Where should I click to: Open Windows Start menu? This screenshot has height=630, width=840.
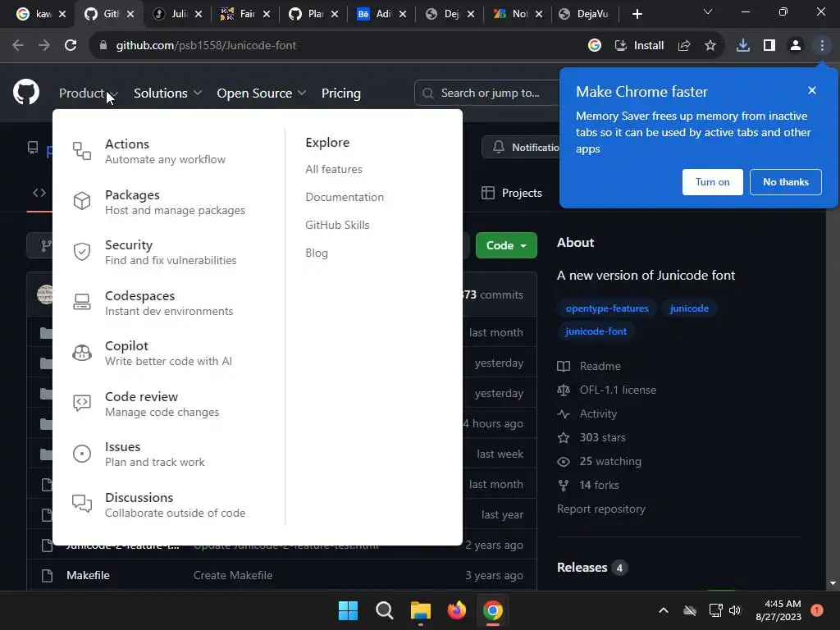[x=348, y=610]
